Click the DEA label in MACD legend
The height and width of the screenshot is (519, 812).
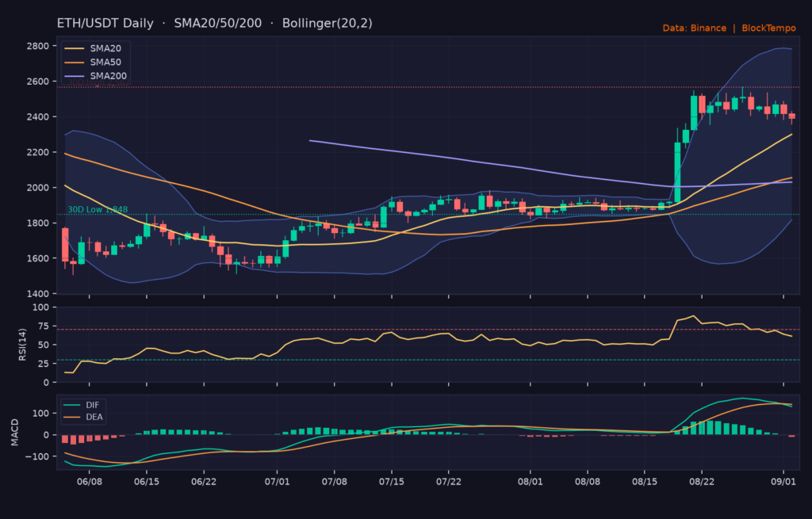(94, 417)
